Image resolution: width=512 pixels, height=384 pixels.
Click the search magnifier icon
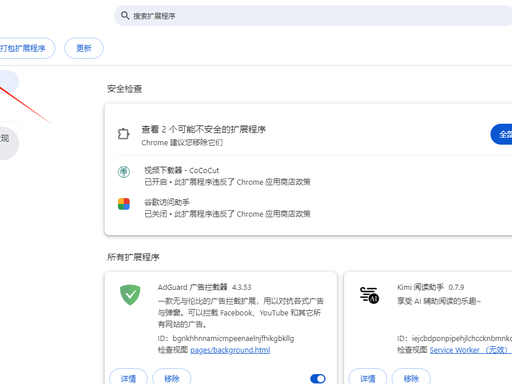125,15
